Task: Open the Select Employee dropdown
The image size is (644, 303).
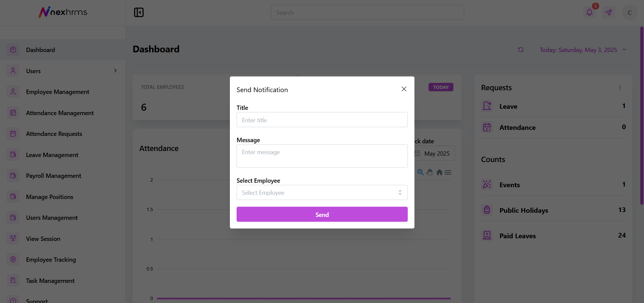Action: pyautogui.click(x=322, y=193)
